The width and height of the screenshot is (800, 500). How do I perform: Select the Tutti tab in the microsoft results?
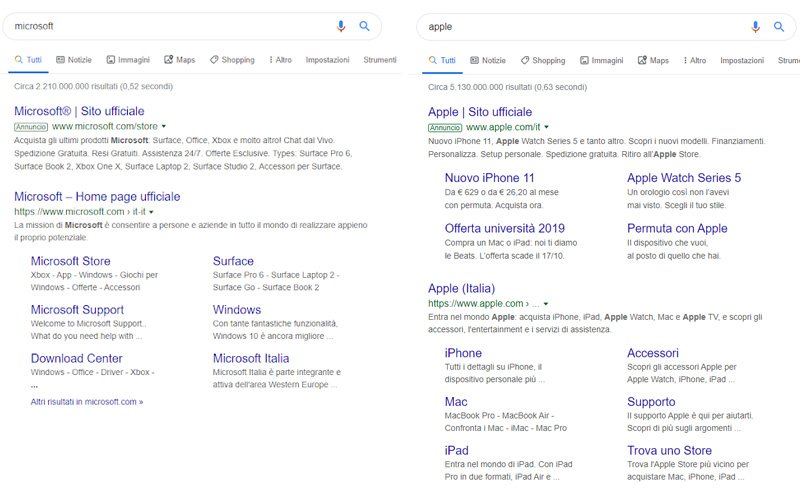point(29,60)
